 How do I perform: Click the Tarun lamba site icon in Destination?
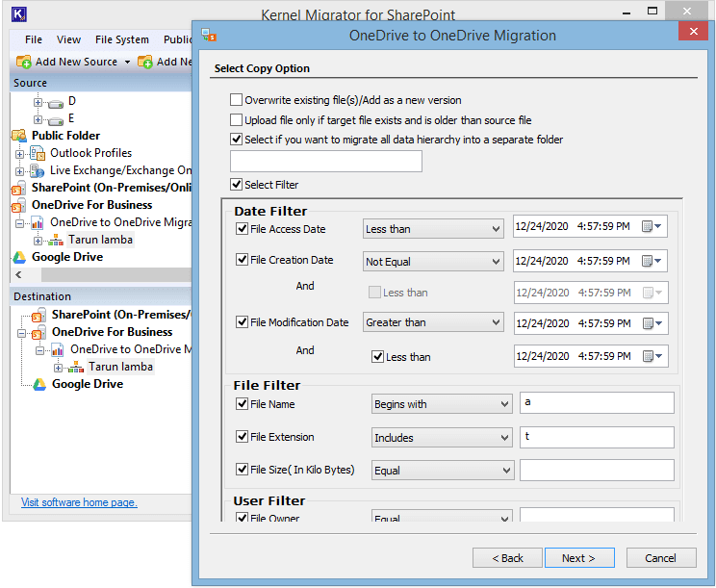point(76,367)
